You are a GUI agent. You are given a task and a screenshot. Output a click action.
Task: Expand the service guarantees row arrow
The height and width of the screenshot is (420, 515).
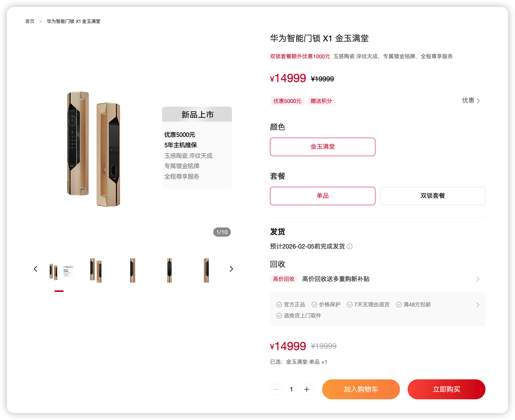coord(478,305)
